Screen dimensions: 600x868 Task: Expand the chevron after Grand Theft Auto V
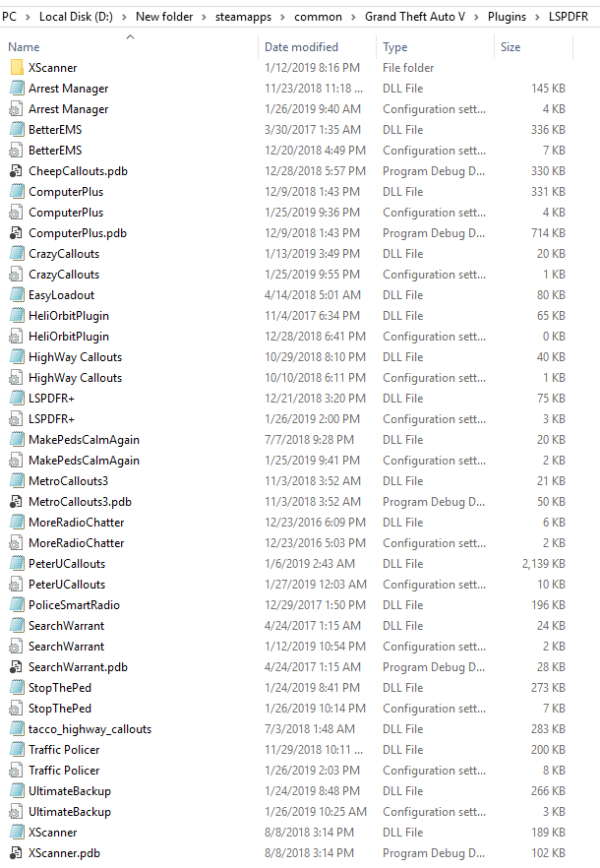coord(476,17)
